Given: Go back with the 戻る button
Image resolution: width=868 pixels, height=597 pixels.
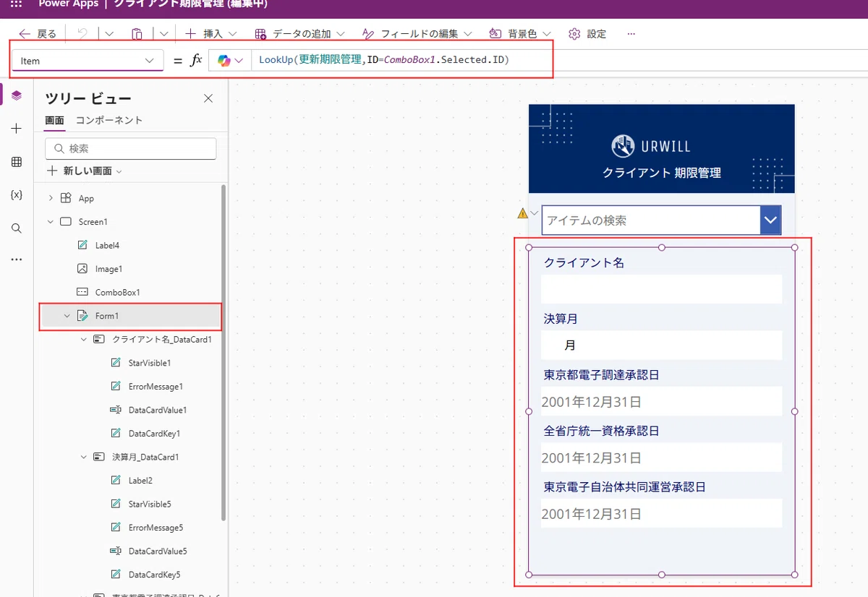Looking at the screenshot, I should [x=38, y=34].
